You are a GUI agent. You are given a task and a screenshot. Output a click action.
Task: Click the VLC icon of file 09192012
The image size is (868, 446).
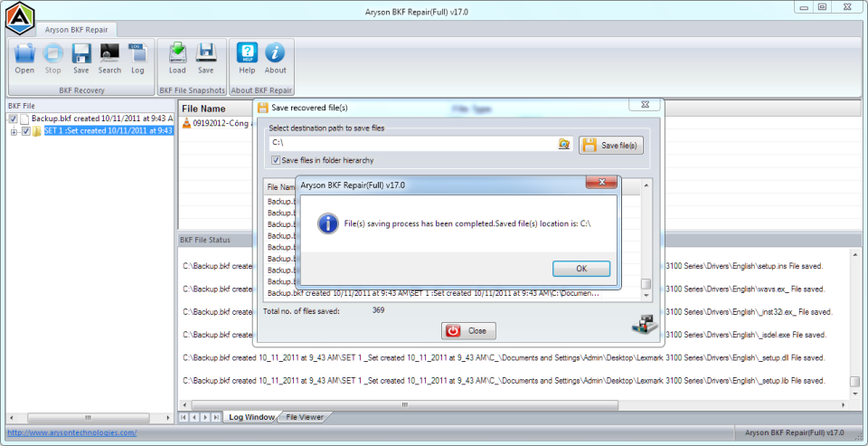pyautogui.click(x=186, y=123)
